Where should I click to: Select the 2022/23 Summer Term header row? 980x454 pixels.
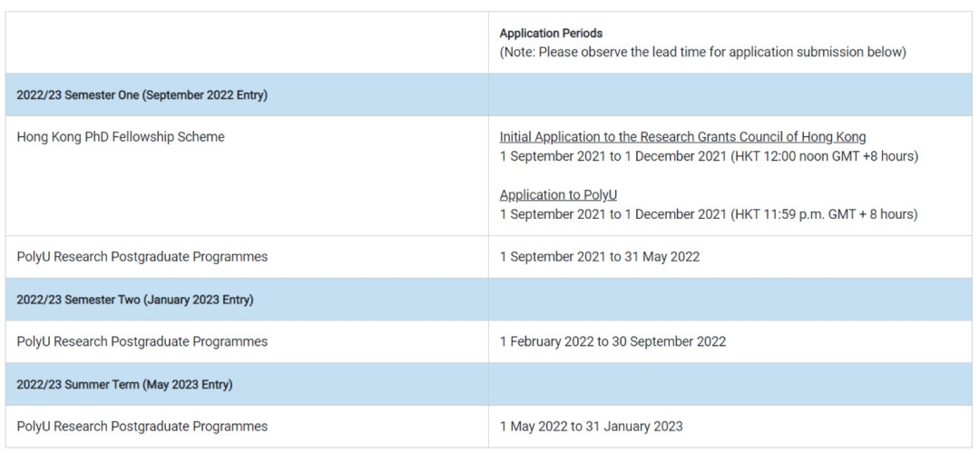point(489,385)
